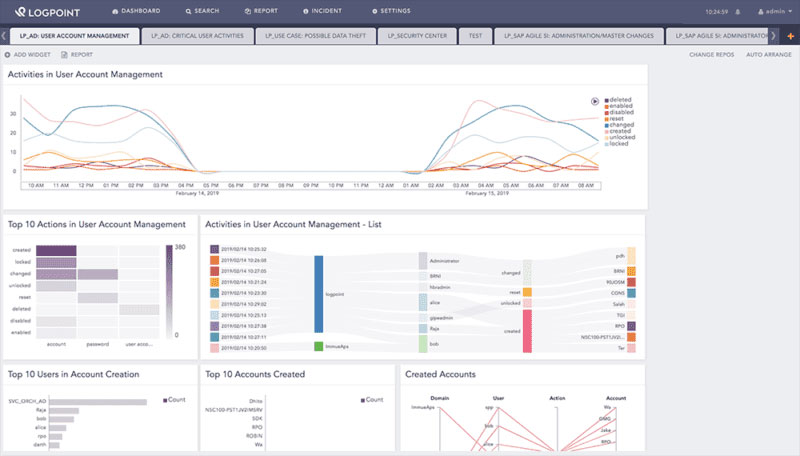Click the Add Widget button

pyautogui.click(x=32, y=54)
